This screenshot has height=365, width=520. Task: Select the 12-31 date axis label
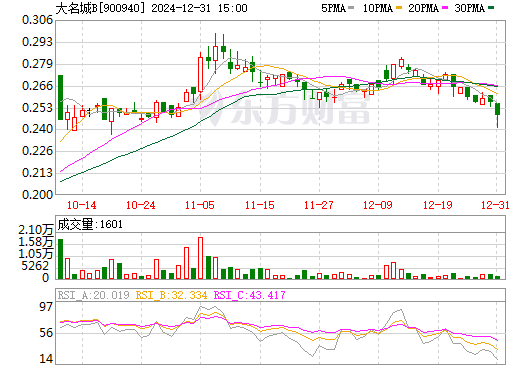point(495,205)
